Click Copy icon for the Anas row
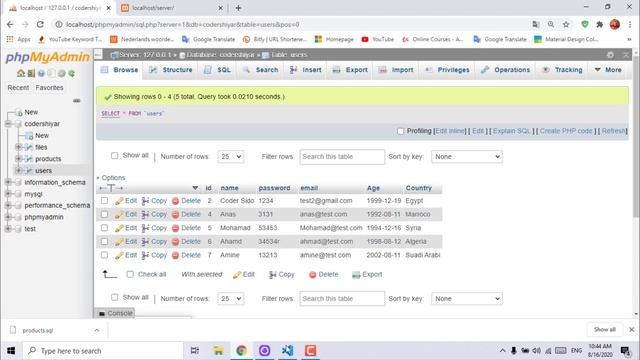Viewport: 640px width, 360px height. (x=145, y=214)
